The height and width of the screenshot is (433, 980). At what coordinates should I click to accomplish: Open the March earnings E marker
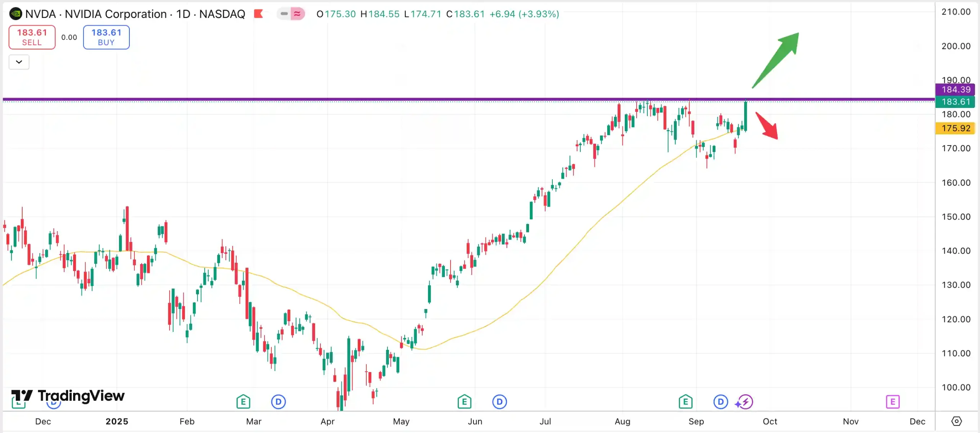[243, 402]
